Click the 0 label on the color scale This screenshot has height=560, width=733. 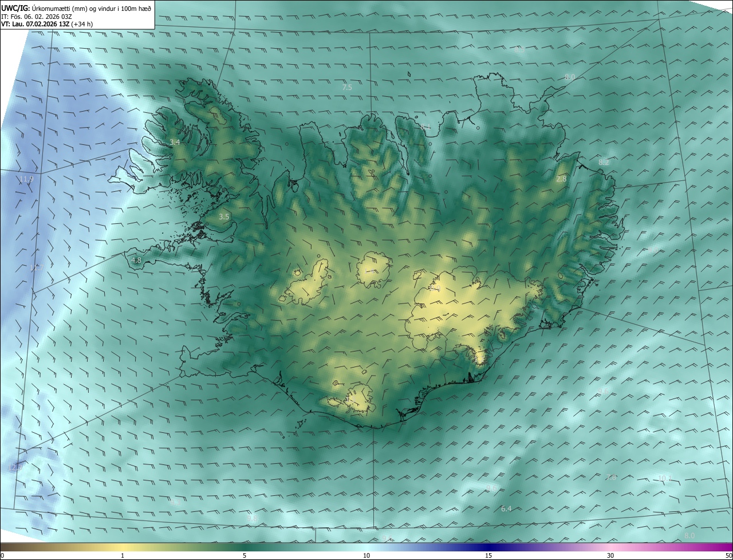[x=2, y=555]
